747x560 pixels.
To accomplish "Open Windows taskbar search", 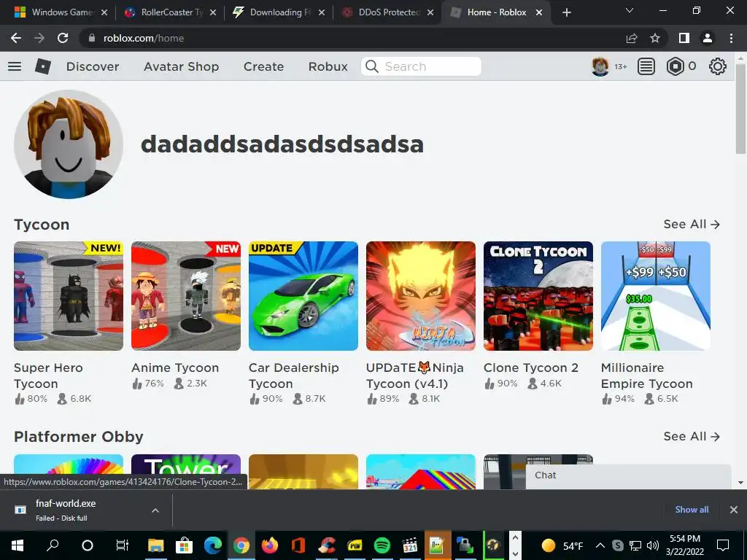I will click(53, 545).
